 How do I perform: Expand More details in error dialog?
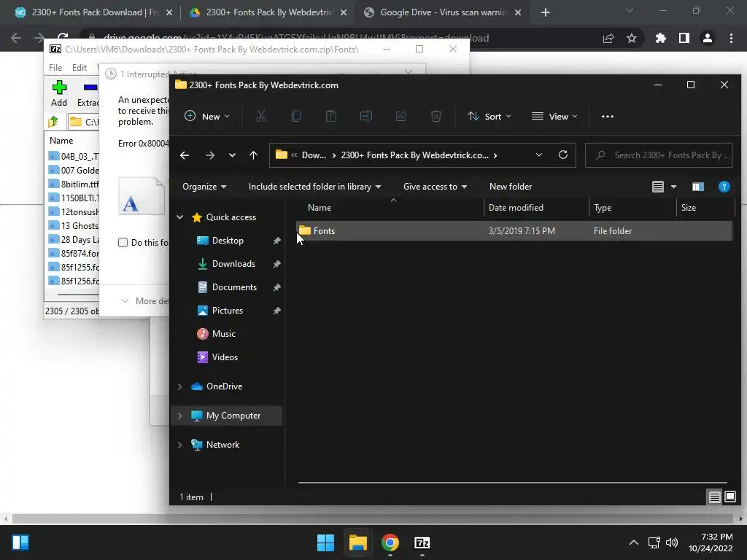pyautogui.click(x=145, y=301)
